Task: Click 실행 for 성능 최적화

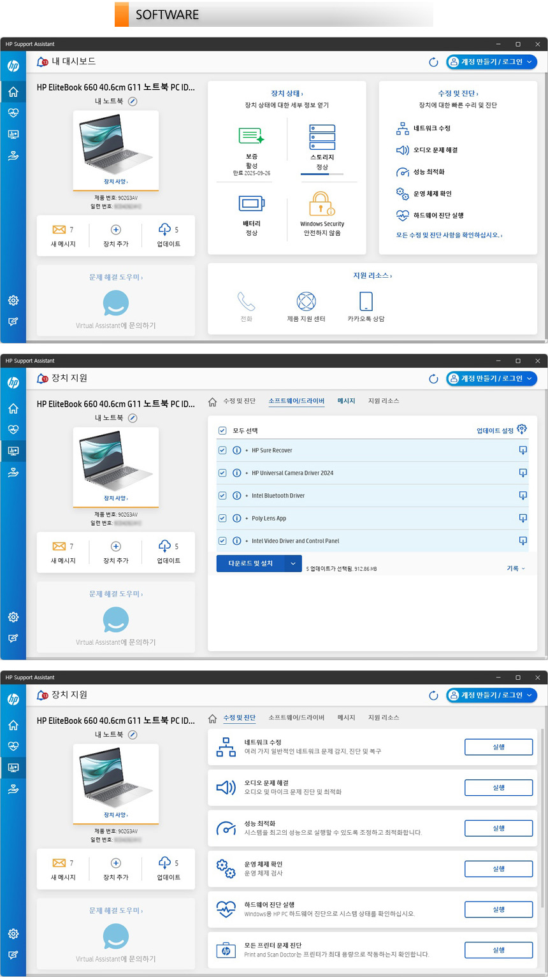Action: point(498,828)
